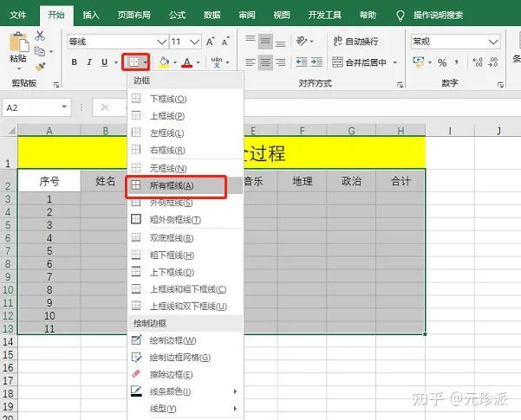The width and height of the screenshot is (521, 420).
Task: Select the Format Painter brush icon
Action: (40, 67)
